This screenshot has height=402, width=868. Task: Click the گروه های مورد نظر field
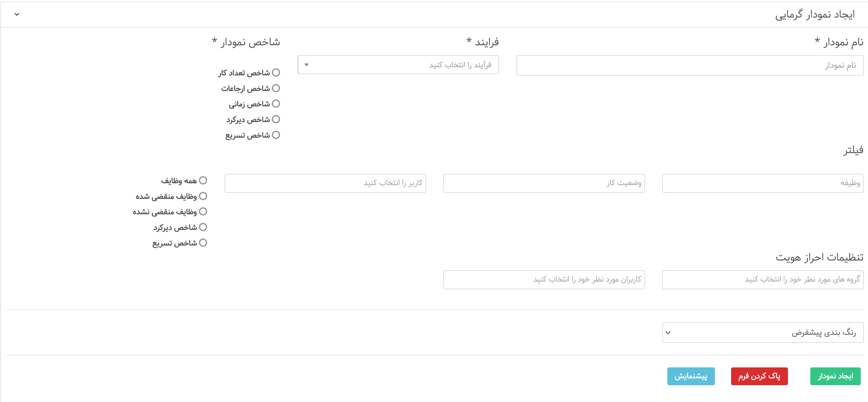(762, 280)
